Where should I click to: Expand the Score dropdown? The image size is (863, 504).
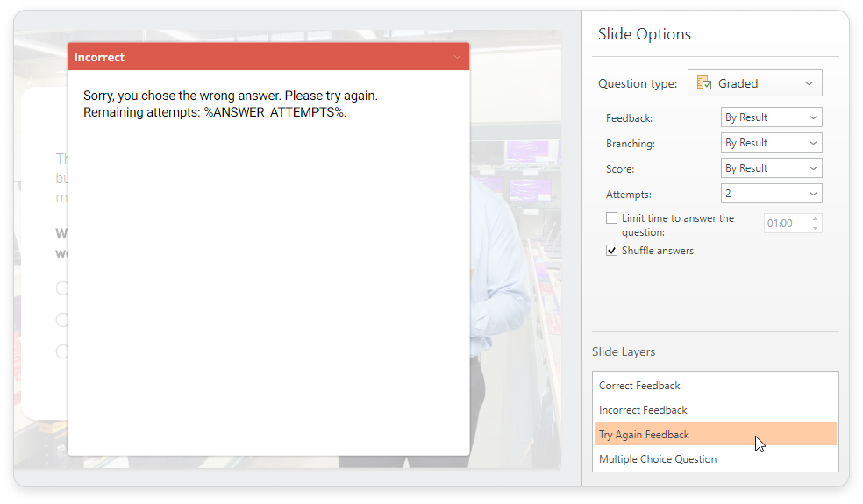[x=771, y=168]
